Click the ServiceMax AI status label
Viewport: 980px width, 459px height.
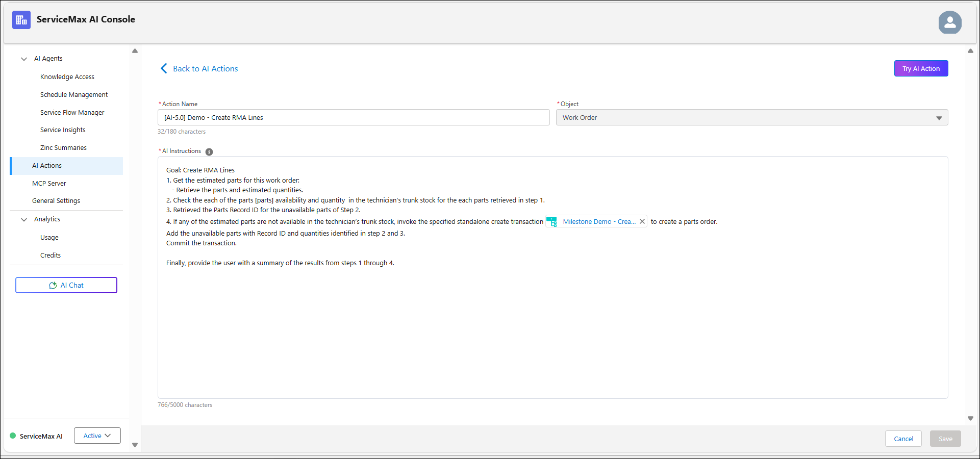coord(41,437)
